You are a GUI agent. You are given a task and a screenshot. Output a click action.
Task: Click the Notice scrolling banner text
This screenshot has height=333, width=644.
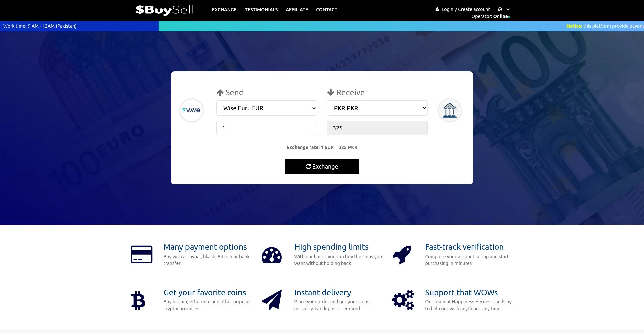tap(605, 26)
